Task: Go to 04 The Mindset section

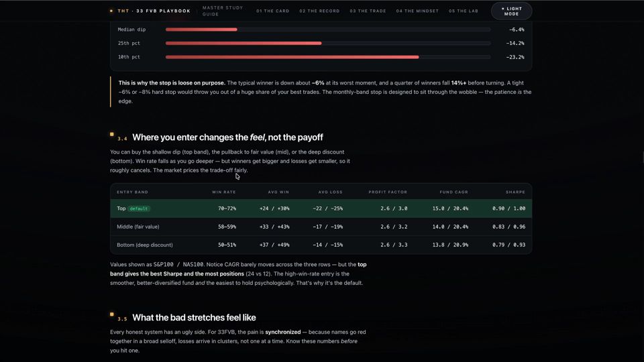Action: pos(417,11)
